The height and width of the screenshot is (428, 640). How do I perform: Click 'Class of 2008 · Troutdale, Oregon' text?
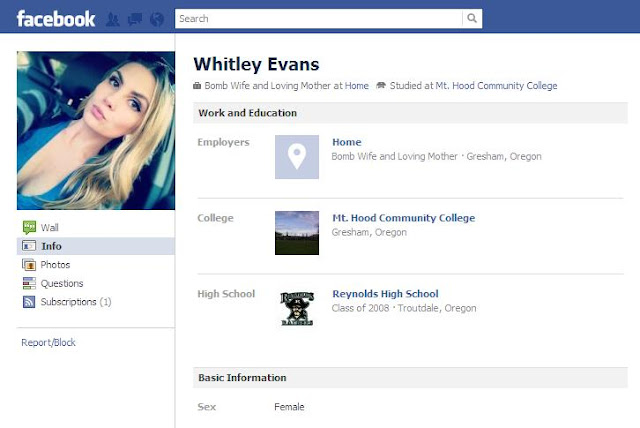pyautogui.click(x=404, y=308)
